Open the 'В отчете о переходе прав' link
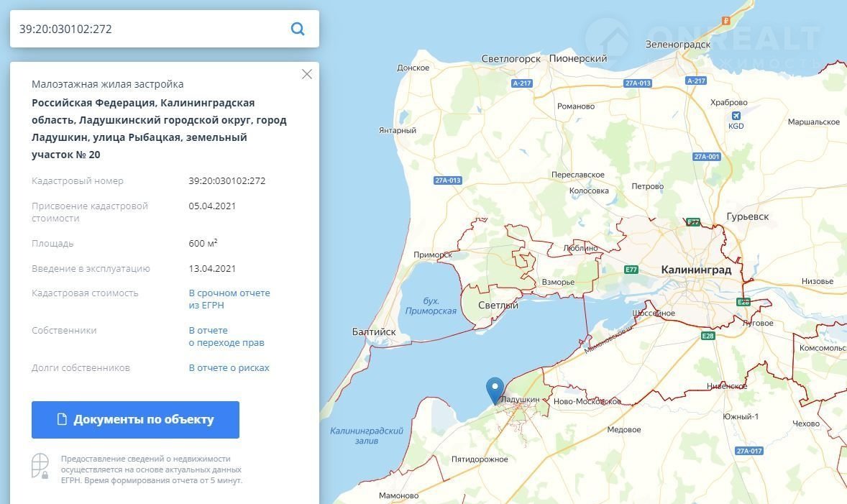 coord(226,336)
